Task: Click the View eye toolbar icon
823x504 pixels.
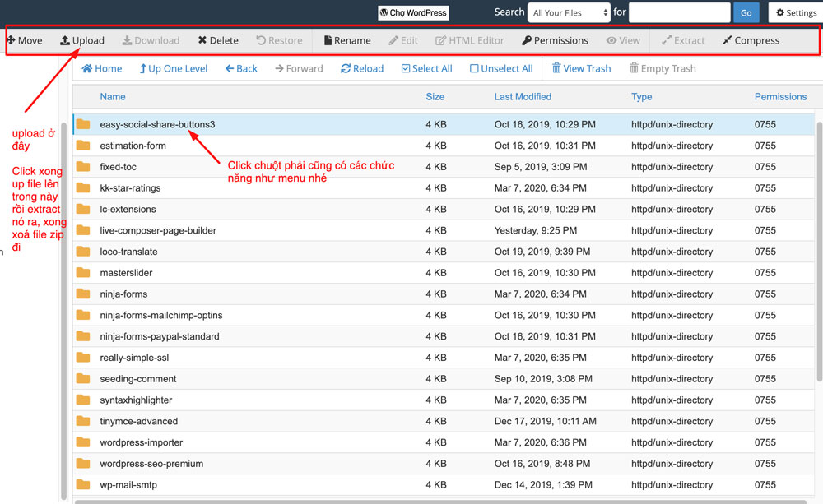Action: point(611,40)
